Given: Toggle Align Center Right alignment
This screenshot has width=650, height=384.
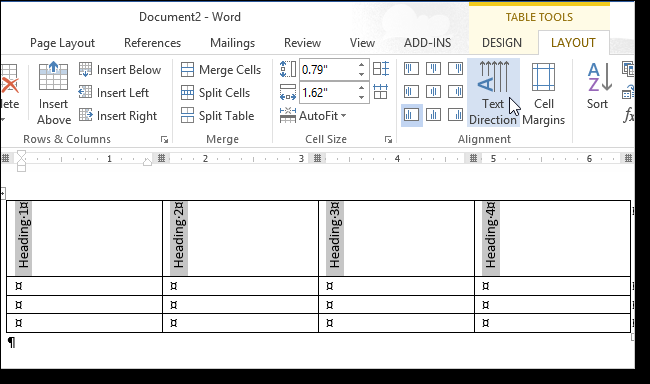Looking at the screenshot, I should click(455, 92).
